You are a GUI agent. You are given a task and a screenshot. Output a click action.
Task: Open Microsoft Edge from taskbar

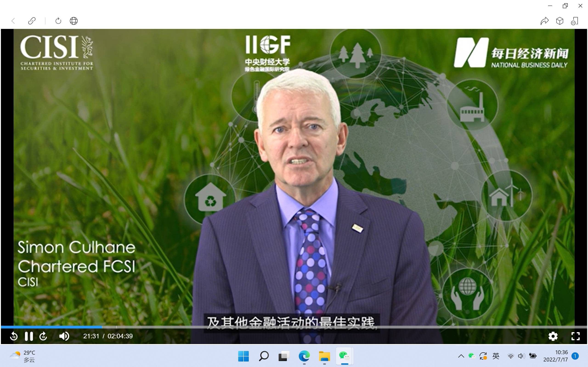click(304, 356)
